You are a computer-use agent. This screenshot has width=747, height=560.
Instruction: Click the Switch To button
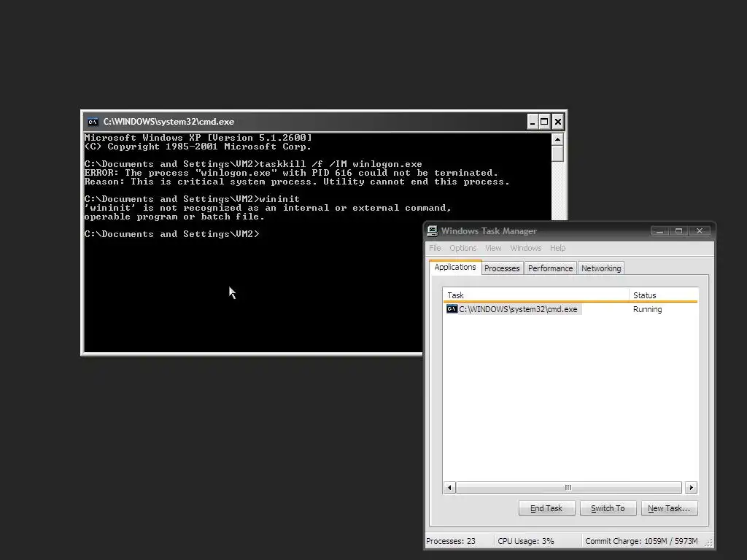click(608, 508)
